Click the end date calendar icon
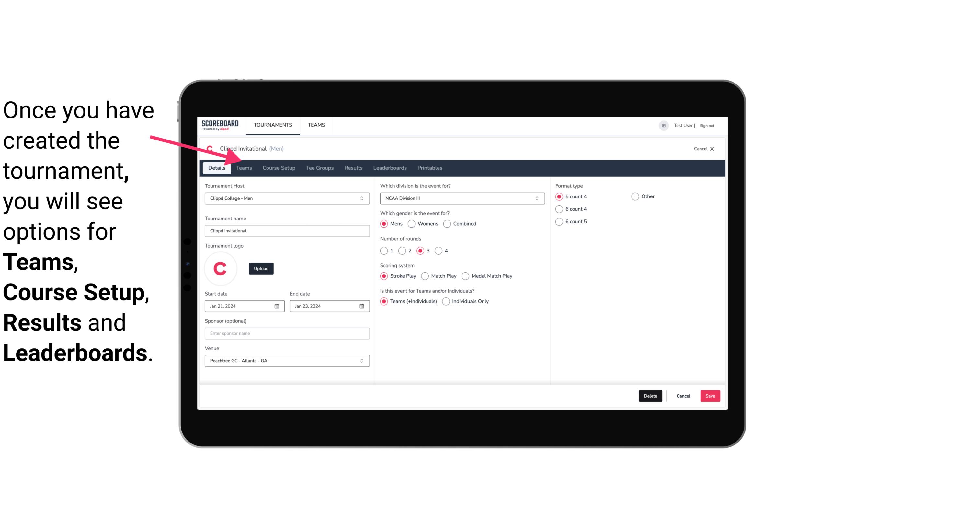Screen dimensions: 980x527 click(362, 305)
